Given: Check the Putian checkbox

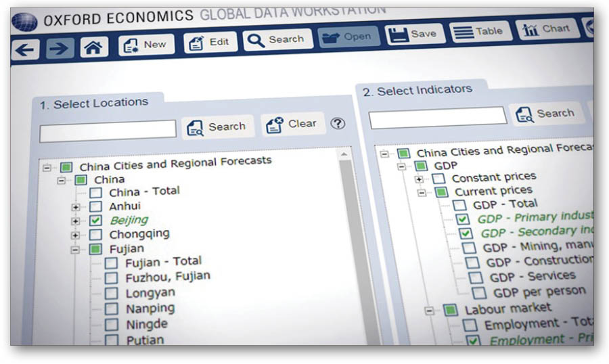Looking at the screenshot, I should [112, 340].
